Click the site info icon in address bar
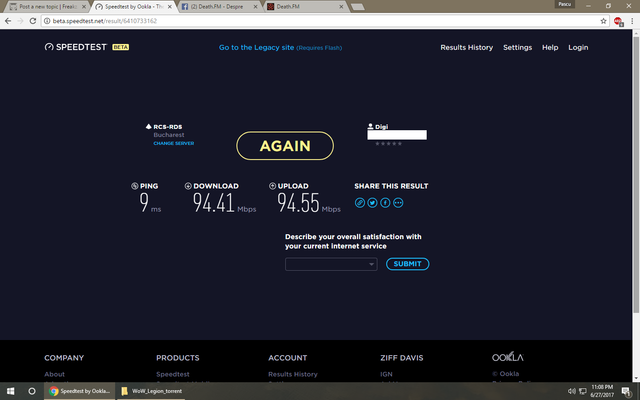The width and height of the screenshot is (640, 400). click(x=47, y=21)
